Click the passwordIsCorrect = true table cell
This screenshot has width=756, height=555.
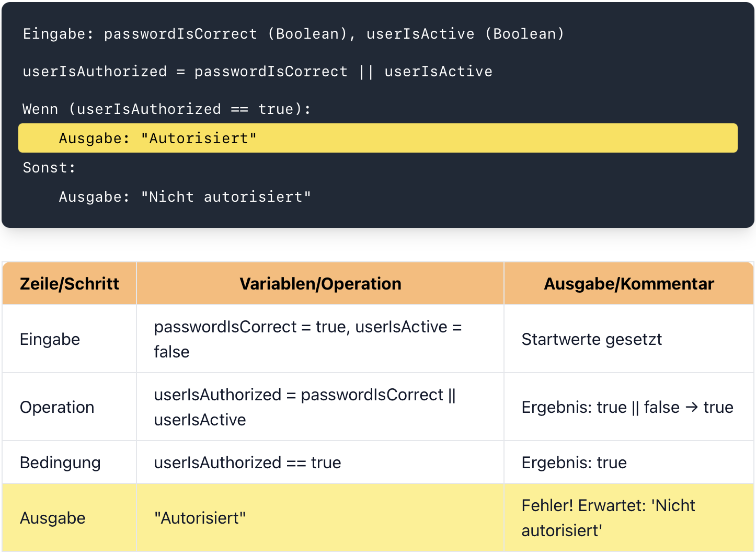(x=320, y=339)
